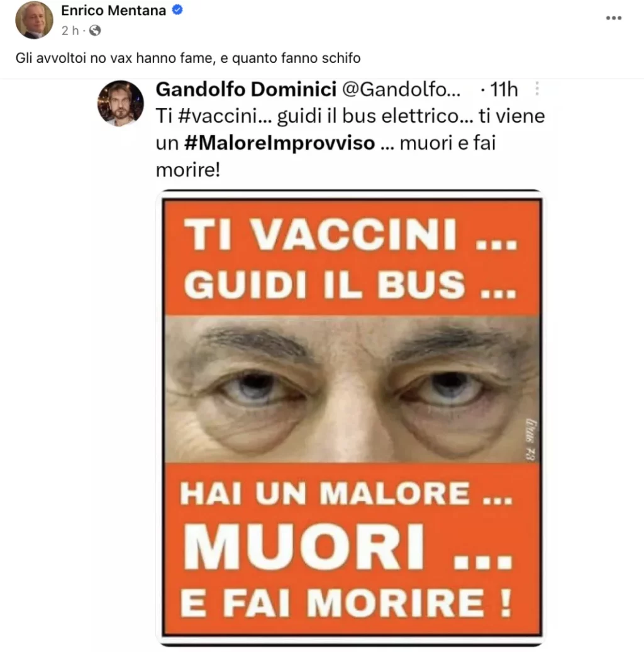
Task: Click the 2 h post timestamp
Action: click(70, 30)
